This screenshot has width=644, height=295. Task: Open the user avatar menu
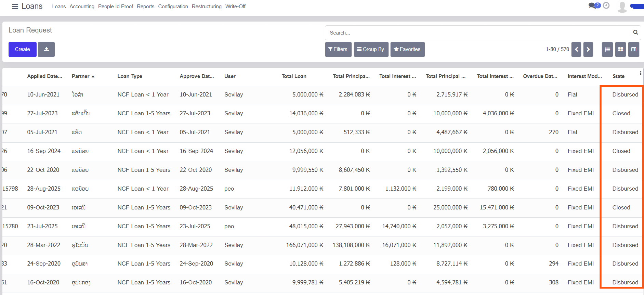point(622,7)
